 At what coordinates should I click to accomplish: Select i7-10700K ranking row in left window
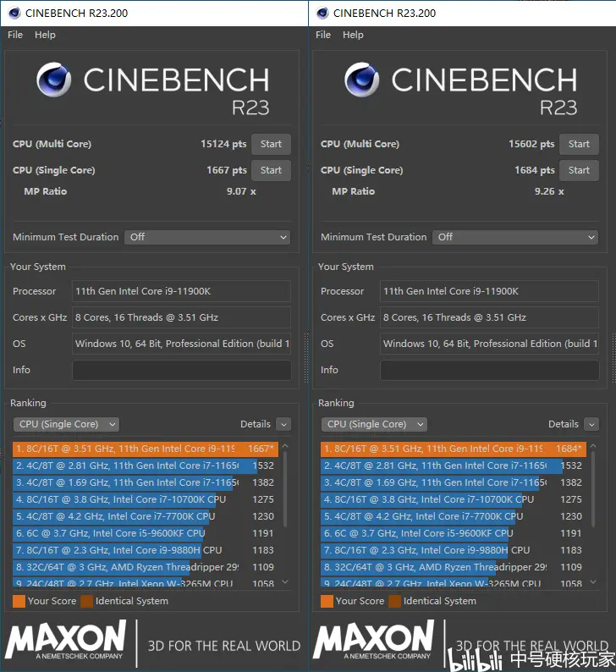(x=146, y=499)
